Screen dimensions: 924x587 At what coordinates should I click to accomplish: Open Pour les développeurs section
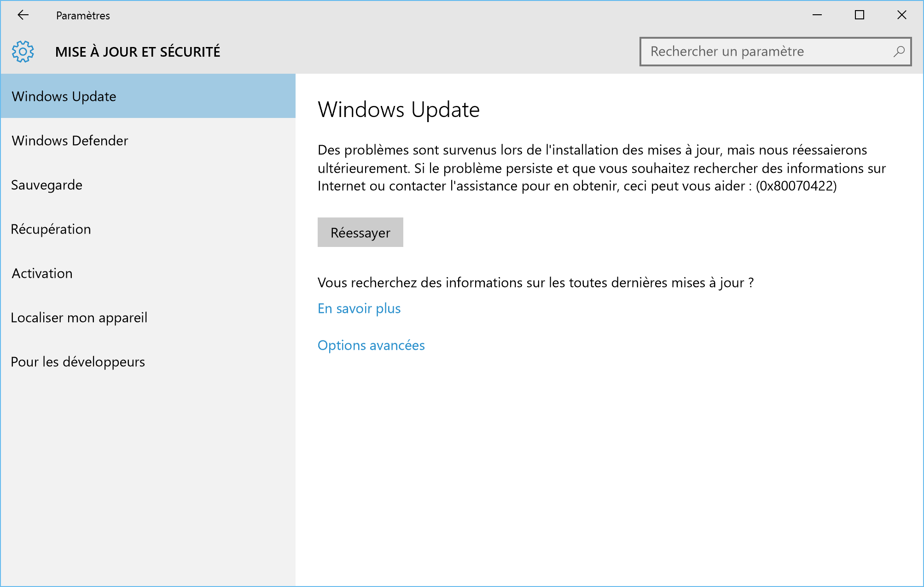[x=148, y=361]
